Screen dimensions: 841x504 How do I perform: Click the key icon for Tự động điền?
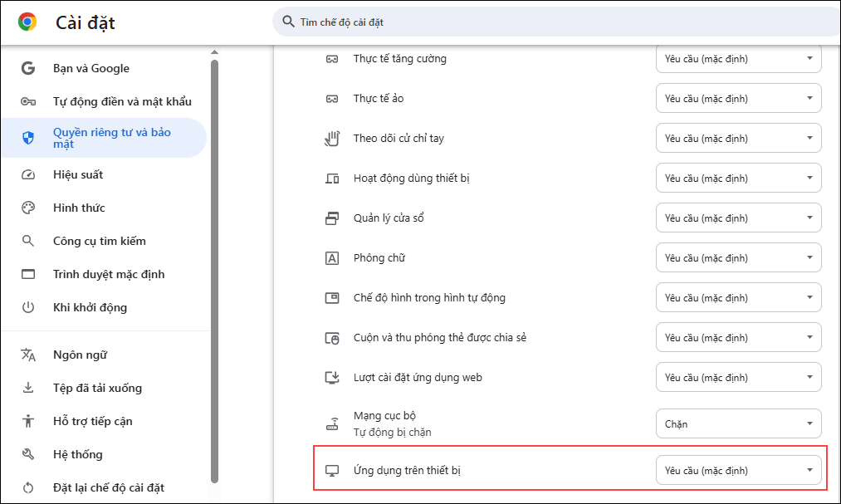(x=28, y=101)
